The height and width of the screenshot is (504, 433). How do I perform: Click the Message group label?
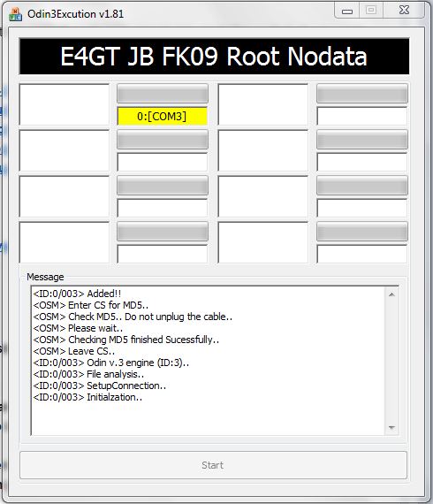45,277
